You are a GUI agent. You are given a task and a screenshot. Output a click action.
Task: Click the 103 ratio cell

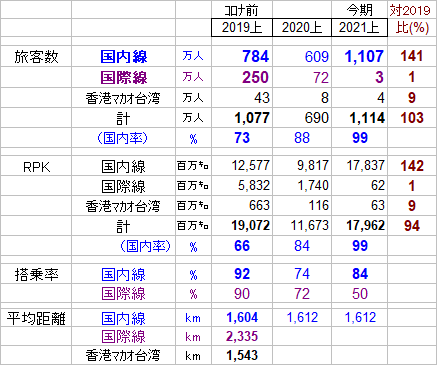click(412, 118)
